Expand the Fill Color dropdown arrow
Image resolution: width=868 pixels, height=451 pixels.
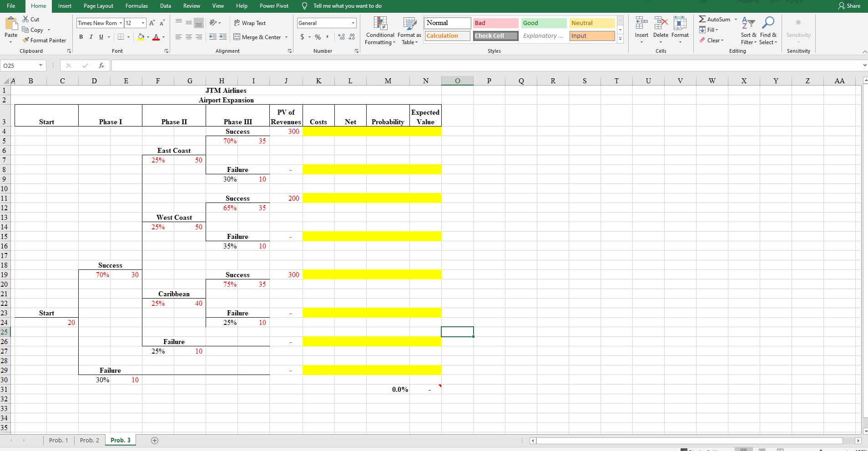tap(147, 37)
